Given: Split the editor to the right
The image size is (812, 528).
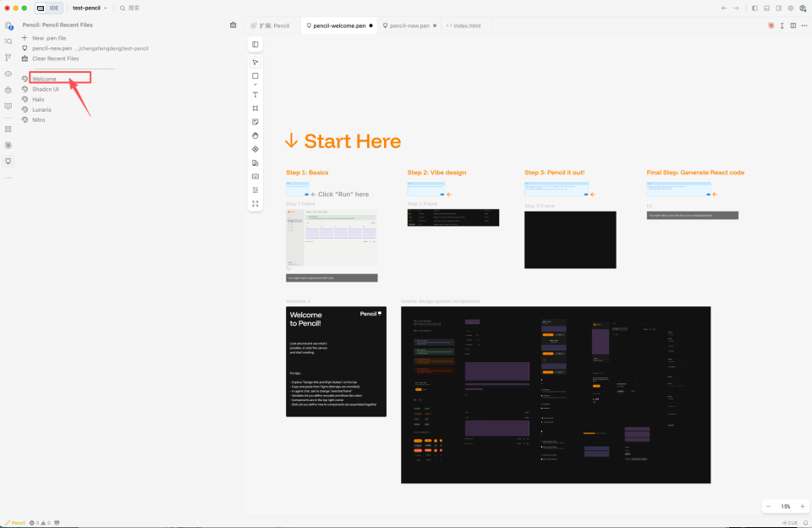Looking at the screenshot, I should (x=793, y=25).
